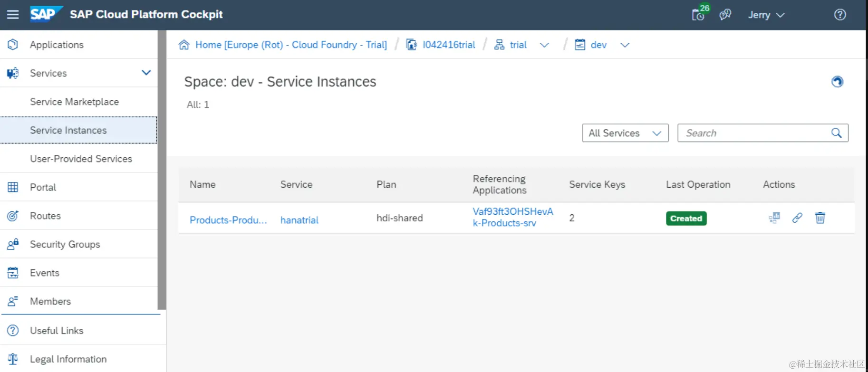Open notifications icon with 26 badge
This screenshot has width=868, height=372.
coord(699,14)
